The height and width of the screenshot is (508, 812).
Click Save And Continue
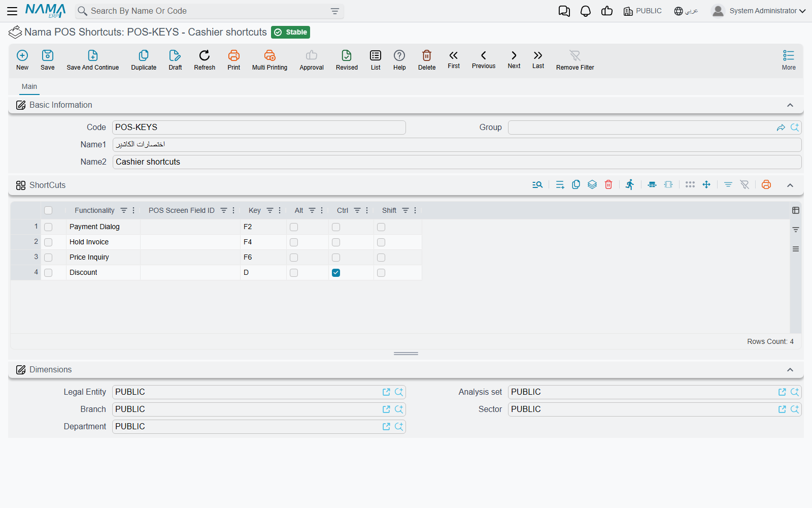93,60
